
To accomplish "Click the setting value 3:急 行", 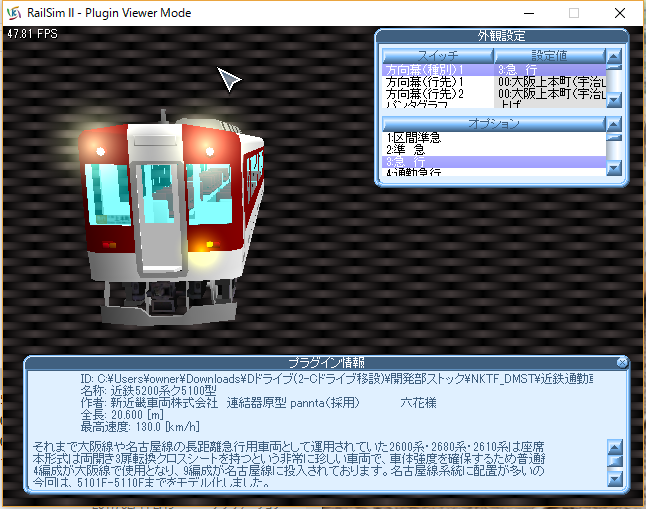I will (550, 70).
